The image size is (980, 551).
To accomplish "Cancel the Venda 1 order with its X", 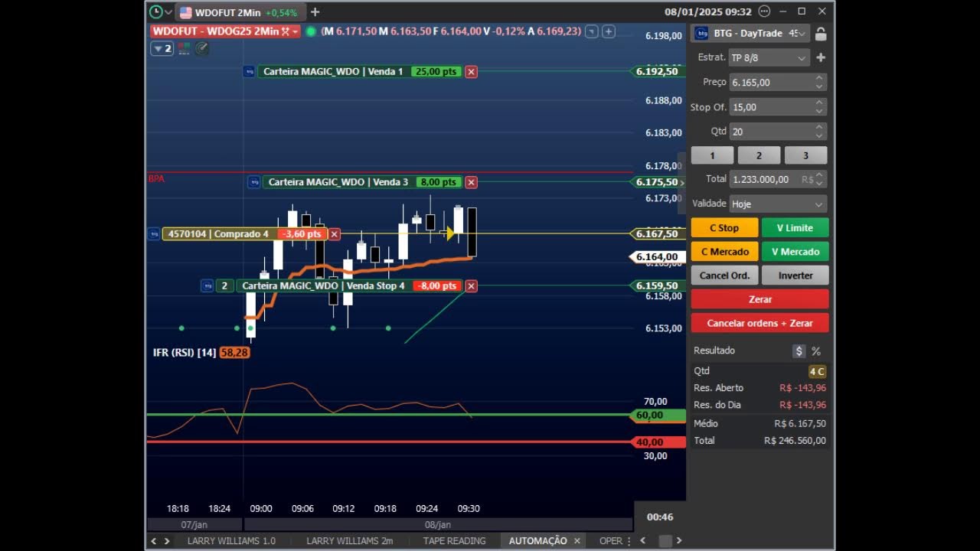I will (x=471, y=72).
